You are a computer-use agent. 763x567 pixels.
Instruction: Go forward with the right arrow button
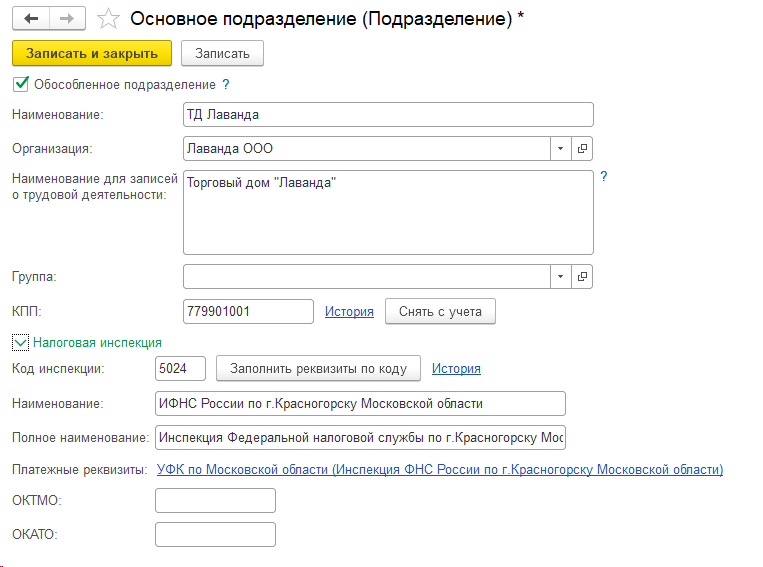[67, 18]
